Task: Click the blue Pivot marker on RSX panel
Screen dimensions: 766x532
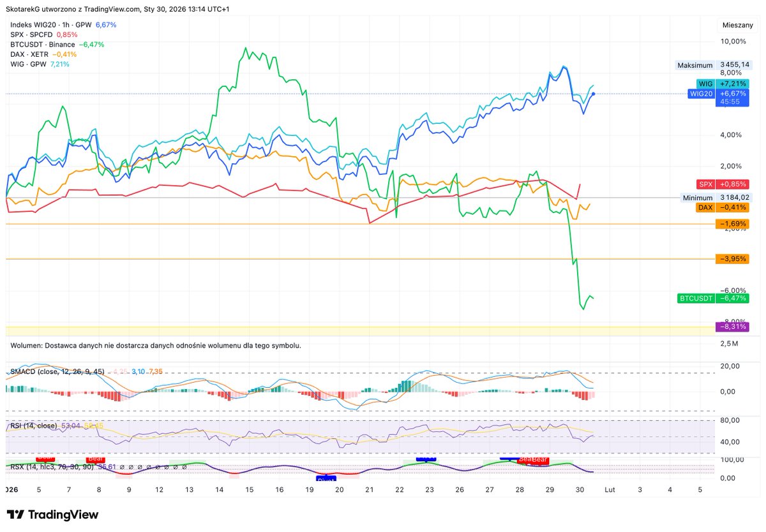Action: coord(327,479)
